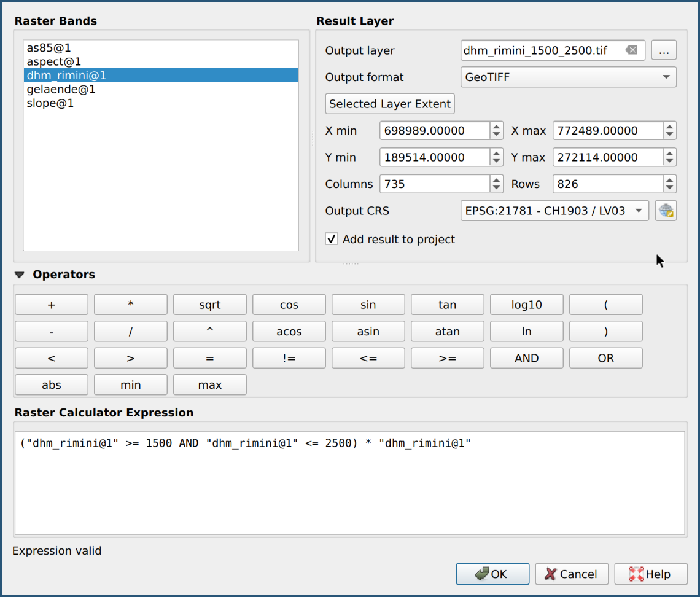
Task: Insert the sqrt operator
Action: point(209,304)
